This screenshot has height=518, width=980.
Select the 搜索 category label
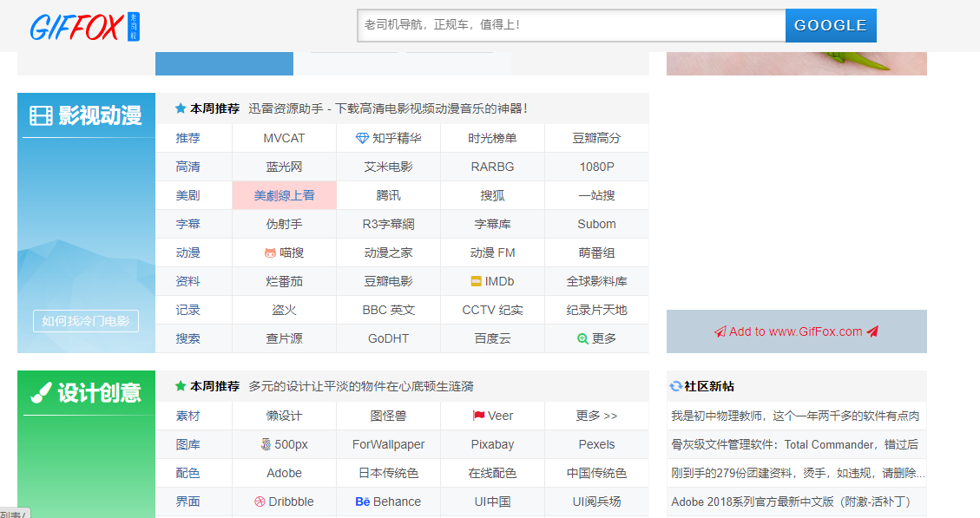(187, 338)
